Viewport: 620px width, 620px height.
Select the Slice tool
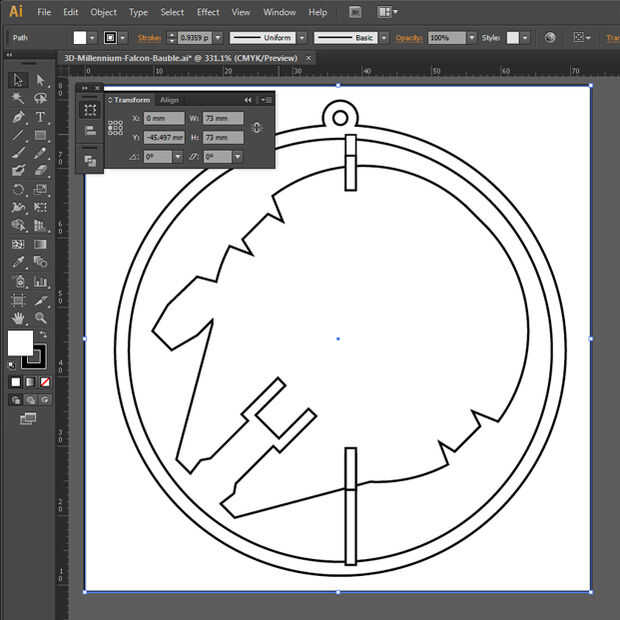point(40,300)
